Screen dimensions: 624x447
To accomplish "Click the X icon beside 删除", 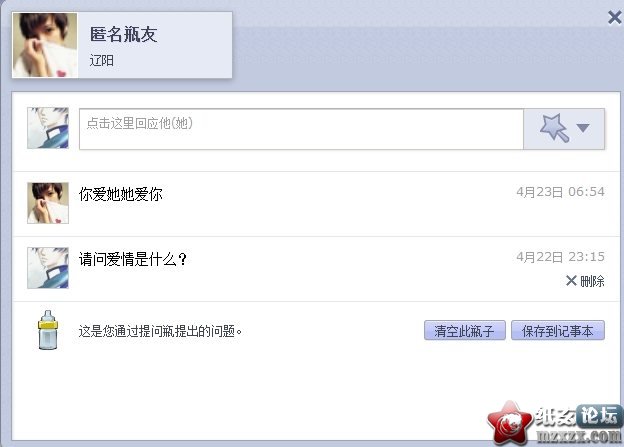I will [x=571, y=281].
